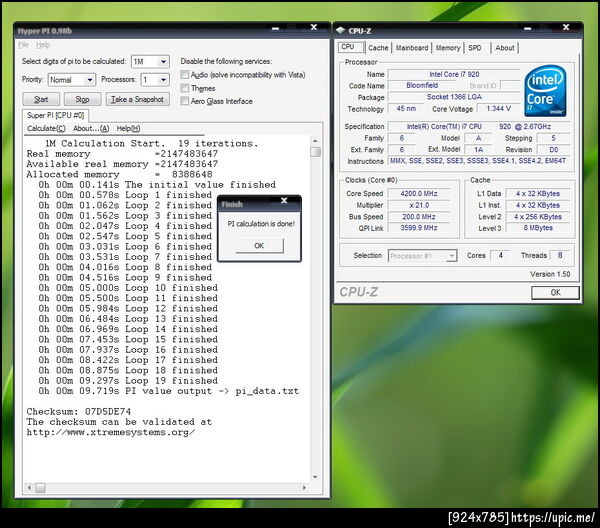Click the Start button in Hyper PI
This screenshot has width=600, height=528.
(x=41, y=99)
